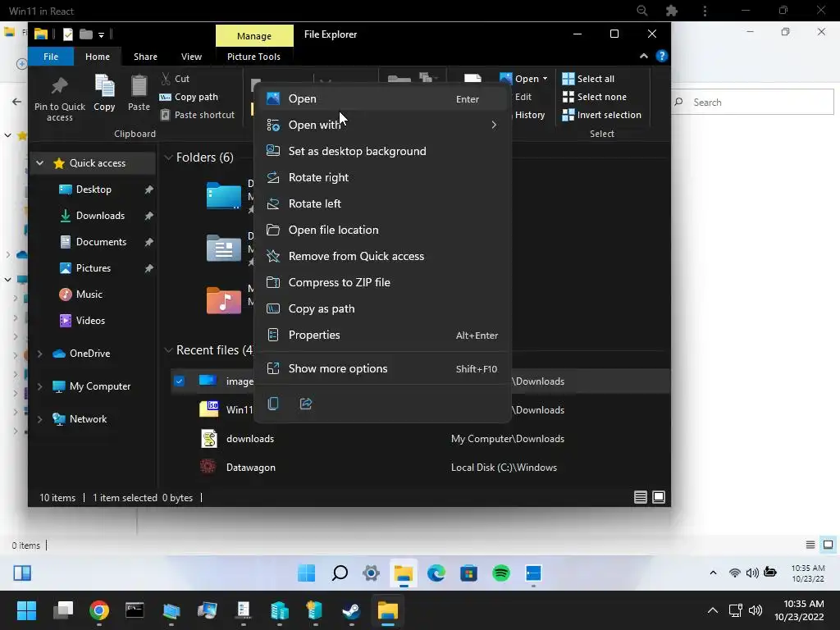840x630 pixels.
Task: Open the quick access toolbar dropdown
Action: point(101,34)
